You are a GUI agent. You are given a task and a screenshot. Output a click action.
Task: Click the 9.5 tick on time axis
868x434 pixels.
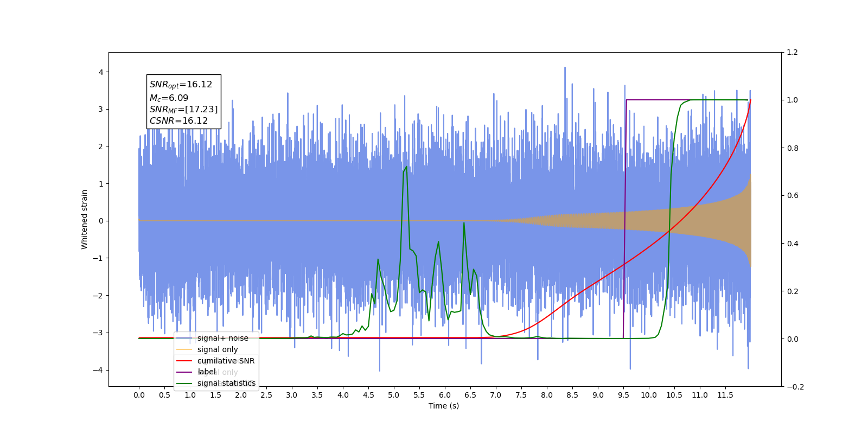(623, 395)
